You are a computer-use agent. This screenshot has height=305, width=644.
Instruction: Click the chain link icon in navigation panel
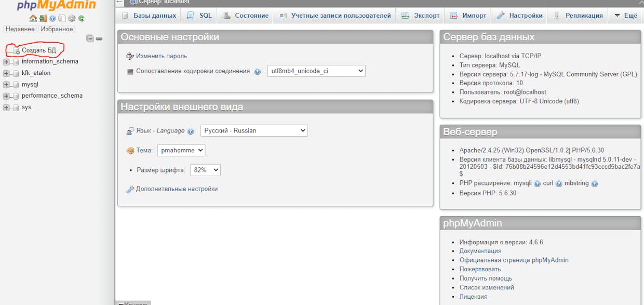99,38
